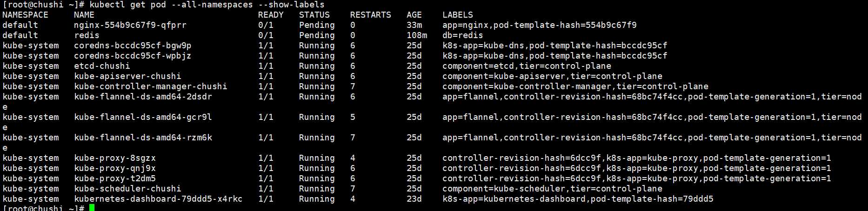Click the nginx-554b9c67f9-qfprr pod name
This screenshot has width=868, height=211.
click(x=130, y=25)
